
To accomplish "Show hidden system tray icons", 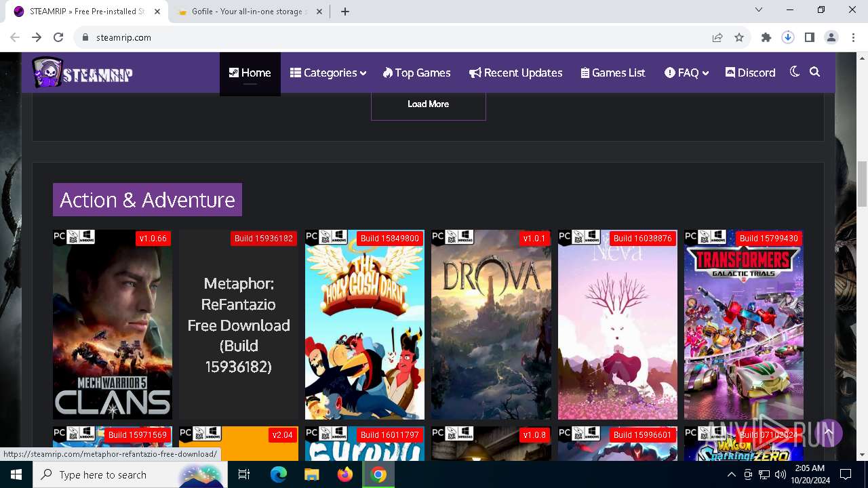I will click(x=732, y=474).
